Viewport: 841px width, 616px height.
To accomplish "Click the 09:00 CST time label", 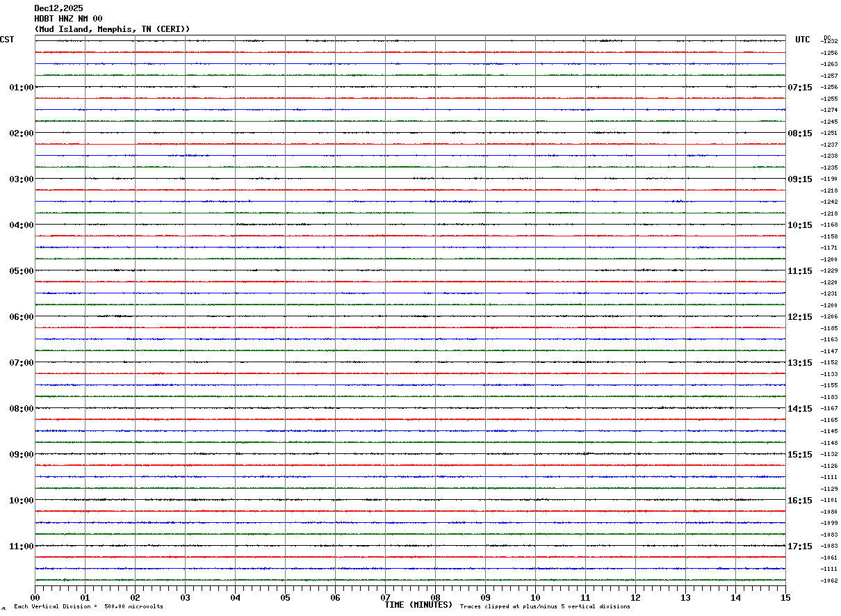I will point(22,455).
